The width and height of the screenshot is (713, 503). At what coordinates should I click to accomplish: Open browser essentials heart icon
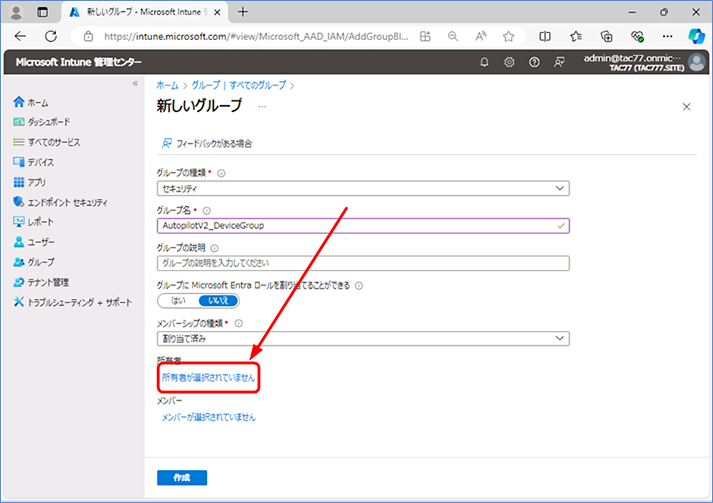pyautogui.click(x=637, y=36)
